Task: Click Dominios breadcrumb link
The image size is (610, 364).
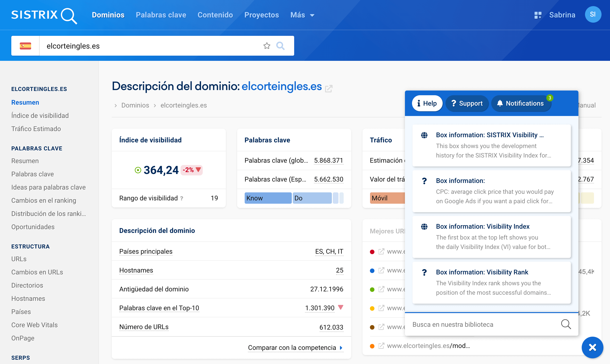Action: (135, 105)
